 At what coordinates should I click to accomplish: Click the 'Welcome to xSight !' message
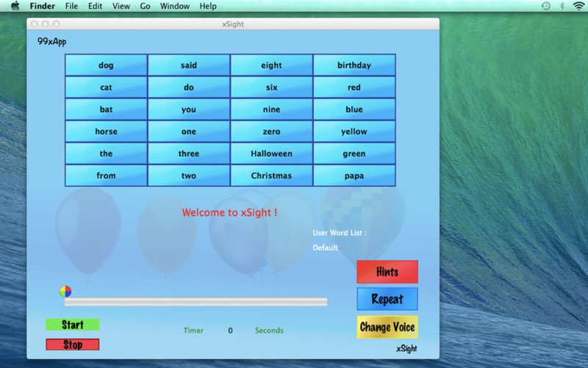(229, 213)
